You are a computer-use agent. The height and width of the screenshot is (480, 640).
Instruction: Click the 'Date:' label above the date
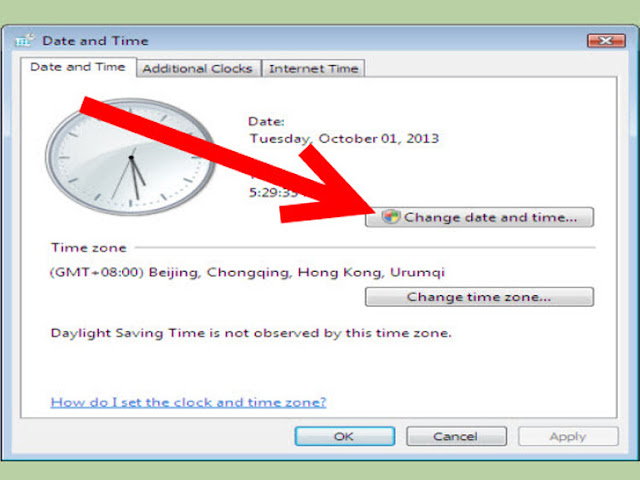(x=266, y=121)
